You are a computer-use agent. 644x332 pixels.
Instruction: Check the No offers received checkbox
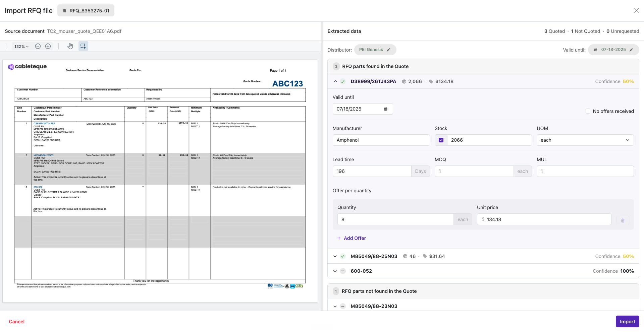(x=588, y=111)
